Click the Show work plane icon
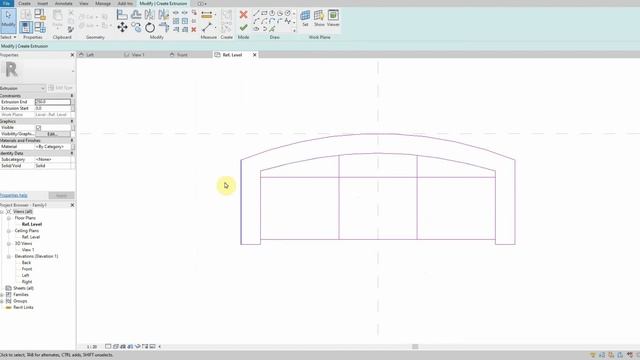The height and width of the screenshot is (360, 640). tap(319, 16)
